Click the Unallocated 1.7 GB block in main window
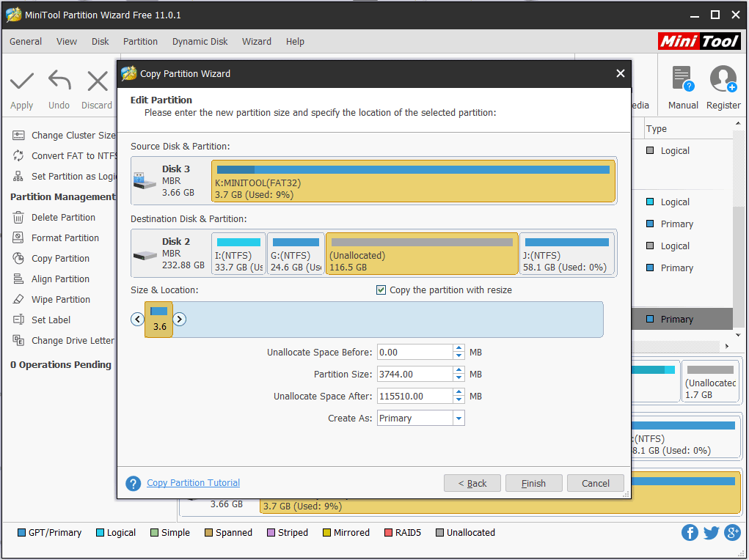The height and width of the screenshot is (560, 749). [x=710, y=381]
